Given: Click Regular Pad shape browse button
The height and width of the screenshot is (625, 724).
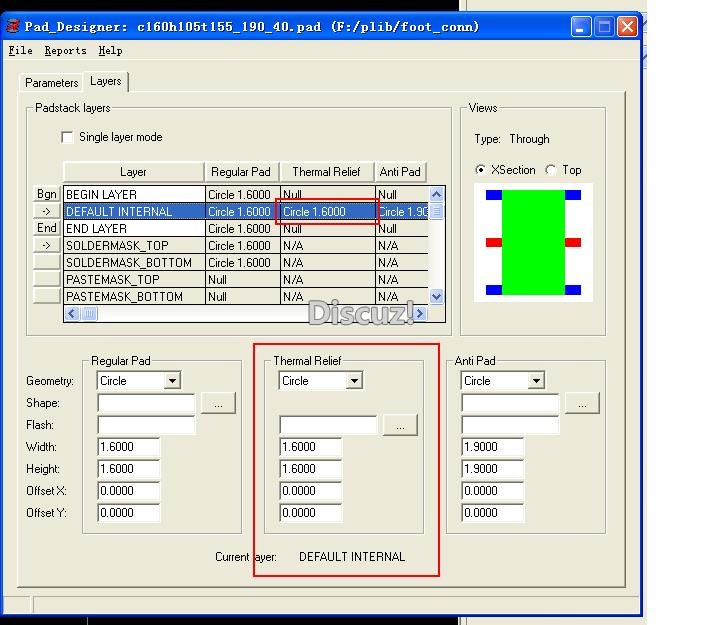Looking at the screenshot, I should click(x=218, y=403).
